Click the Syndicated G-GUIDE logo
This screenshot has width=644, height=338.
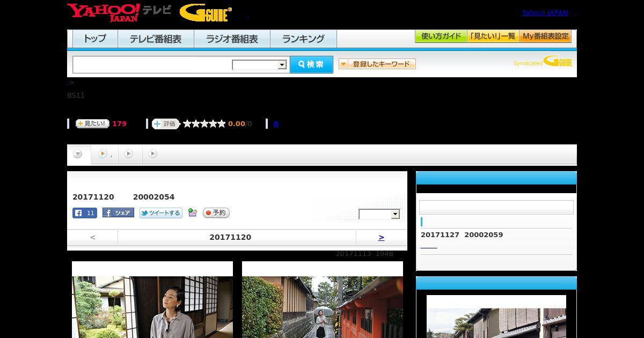pos(543,61)
